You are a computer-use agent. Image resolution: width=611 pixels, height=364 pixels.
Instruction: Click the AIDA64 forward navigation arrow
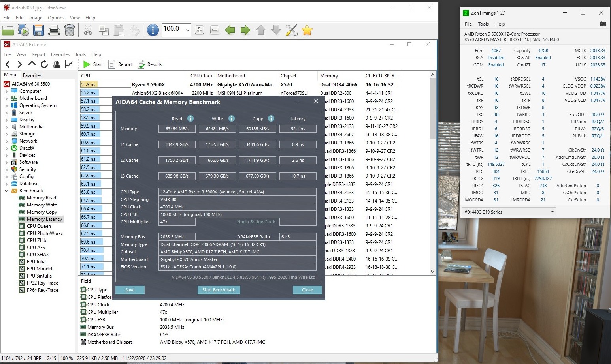tap(19, 64)
